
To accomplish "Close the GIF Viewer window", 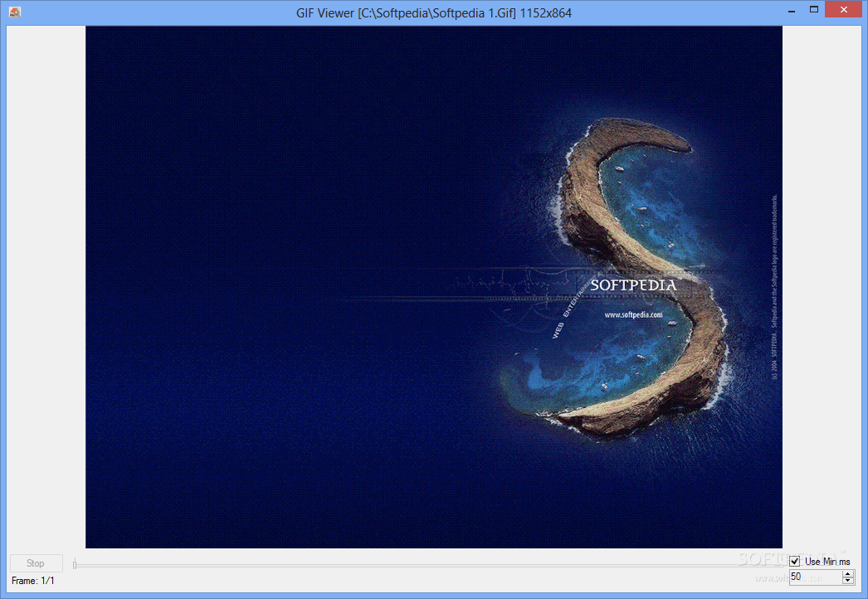I will [844, 9].
